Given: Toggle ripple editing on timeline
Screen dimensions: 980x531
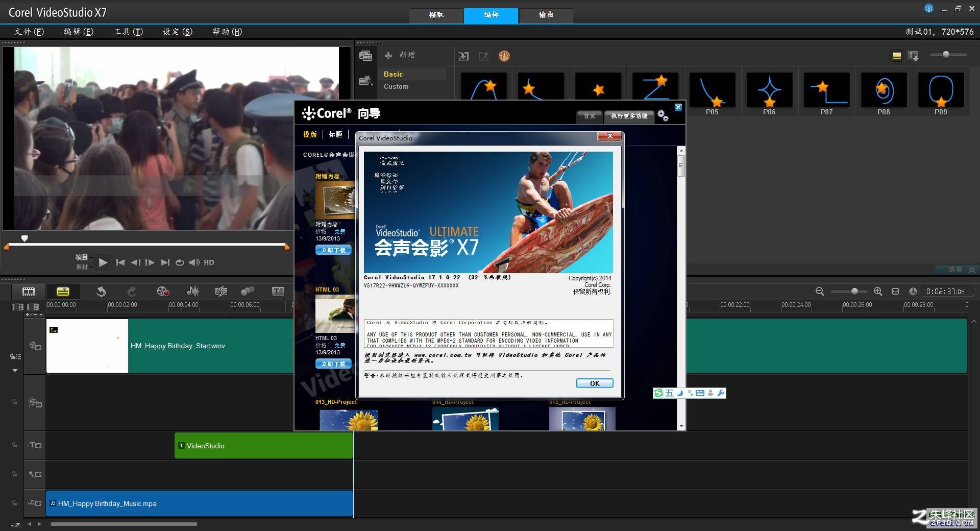Looking at the screenshot, I should click(15, 356).
